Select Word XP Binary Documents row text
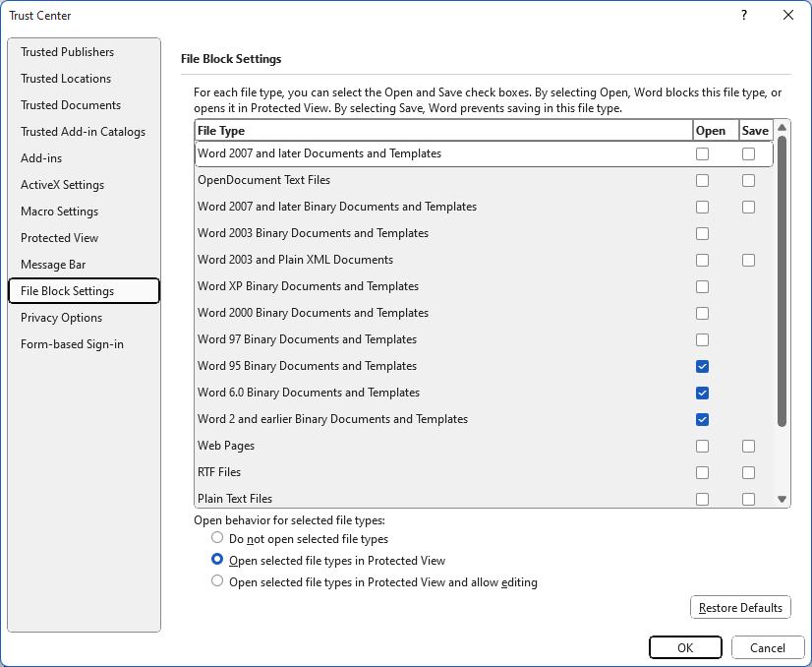Image resolution: width=812 pixels, height=667 pixels. pyautogui.click(x=308, y=286)
